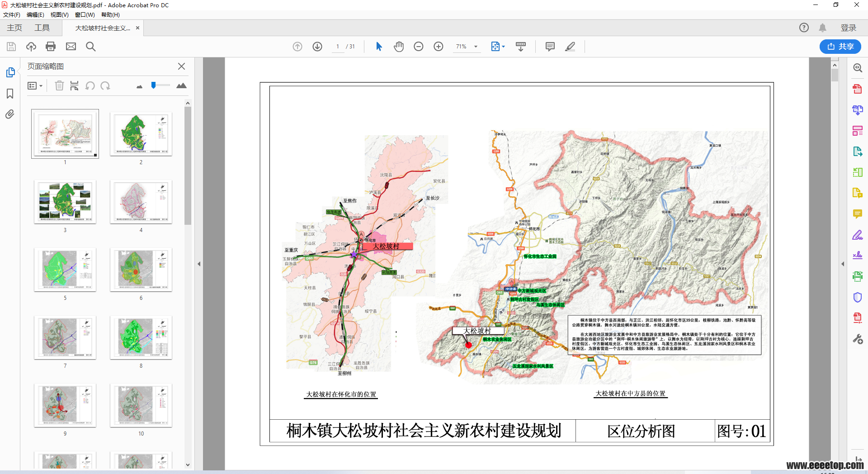
Task: Open the Protect shield tool
Action: coord(858,297)
